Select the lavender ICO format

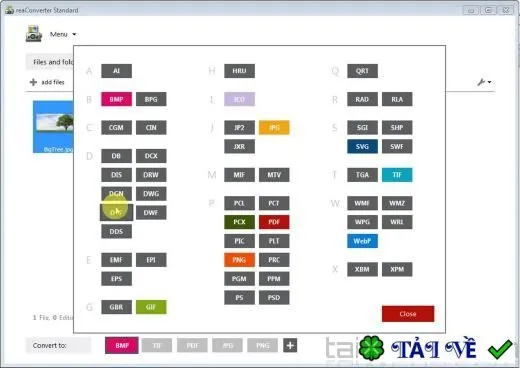pos(239,99)
